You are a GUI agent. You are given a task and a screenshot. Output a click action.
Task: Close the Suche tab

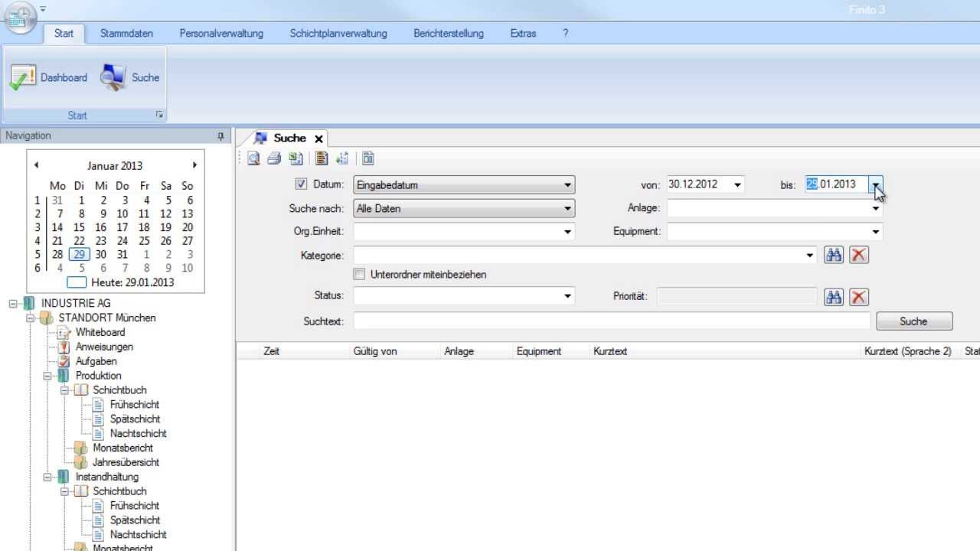pos(318,139)
